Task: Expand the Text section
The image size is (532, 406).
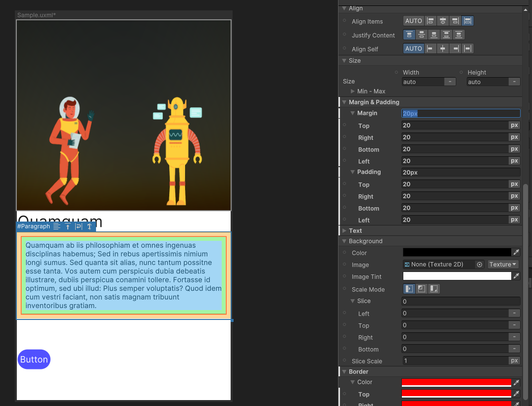Action: (344, 230)
